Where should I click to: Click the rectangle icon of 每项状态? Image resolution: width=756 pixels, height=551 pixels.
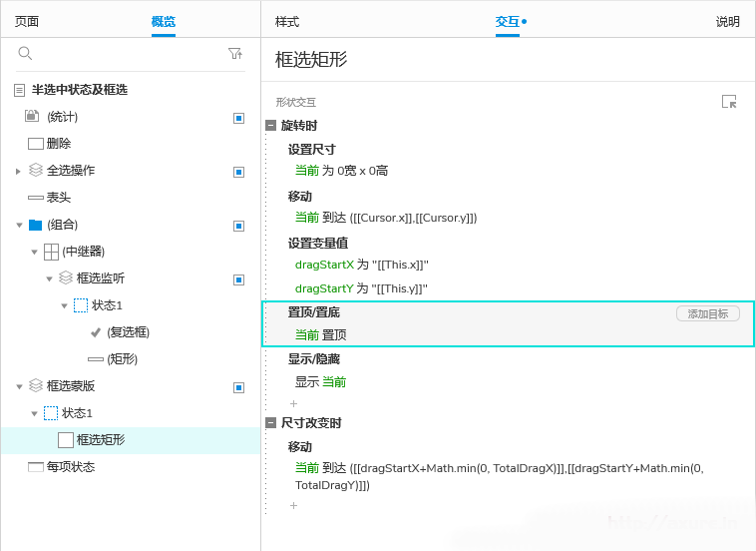tap(36, 467)
